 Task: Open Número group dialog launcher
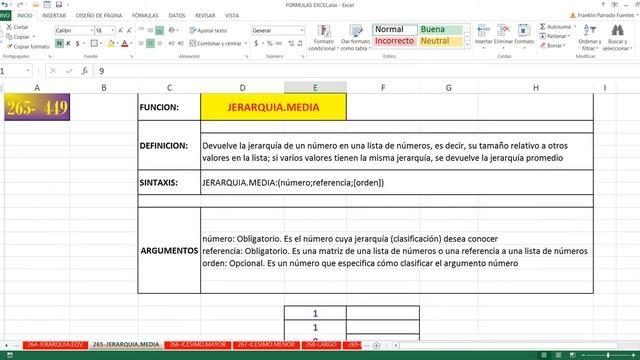point(303,57)
